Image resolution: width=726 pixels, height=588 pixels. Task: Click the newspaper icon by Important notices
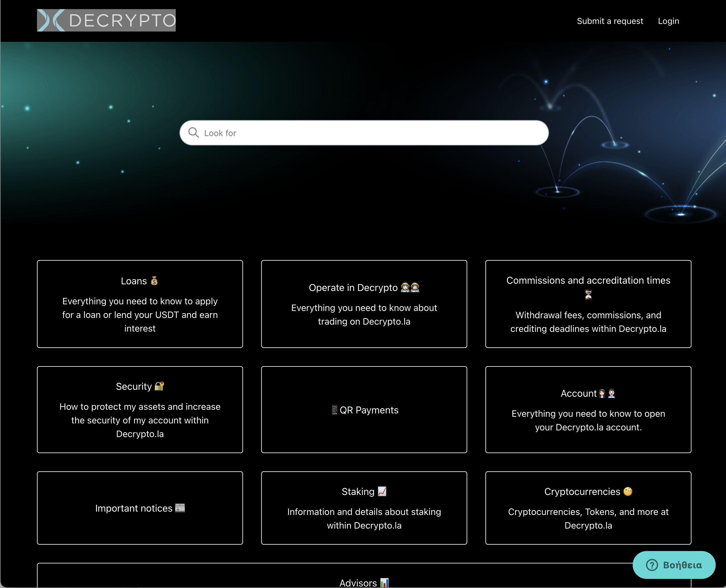tap(180, 508)
